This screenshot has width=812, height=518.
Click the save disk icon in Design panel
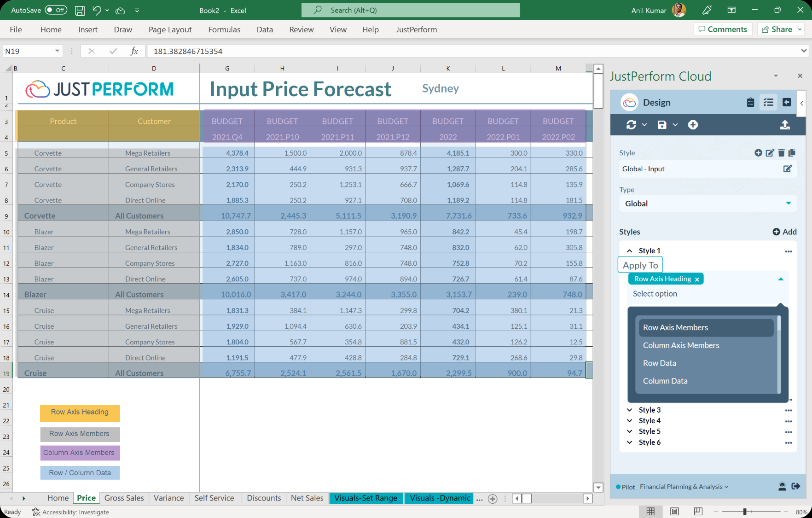coord(662,125)
